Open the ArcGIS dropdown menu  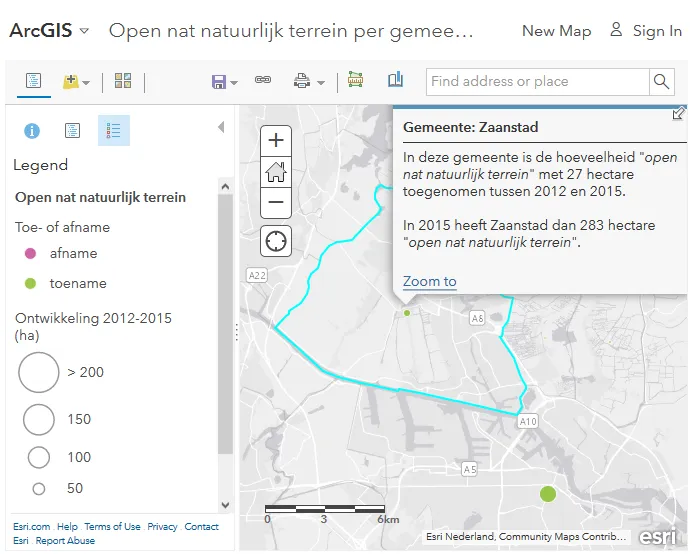click(x=50, y=31)
